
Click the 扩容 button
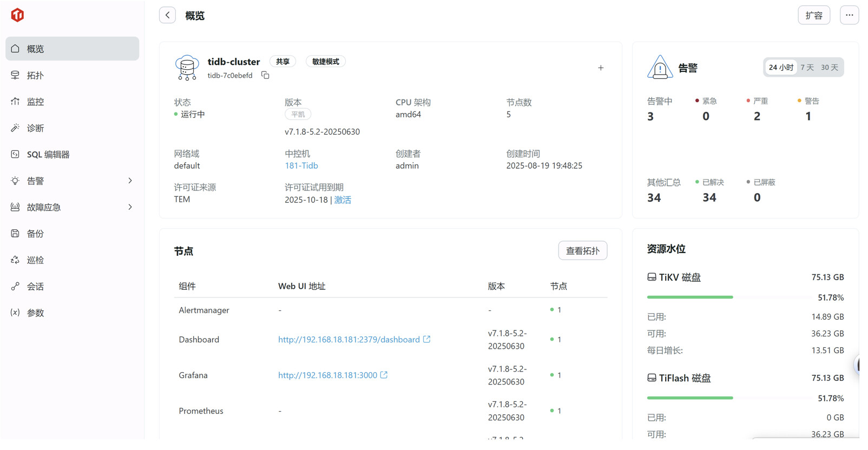tap(813, 15)
